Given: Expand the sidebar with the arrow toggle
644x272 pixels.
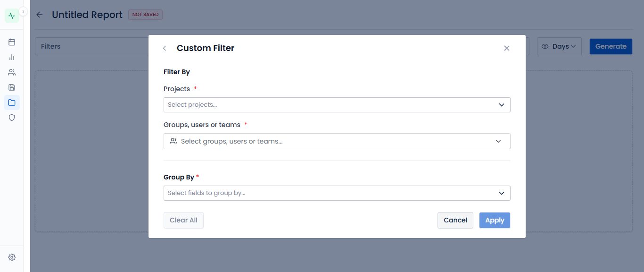Looking at the screenshot, I should click(23, 11).
